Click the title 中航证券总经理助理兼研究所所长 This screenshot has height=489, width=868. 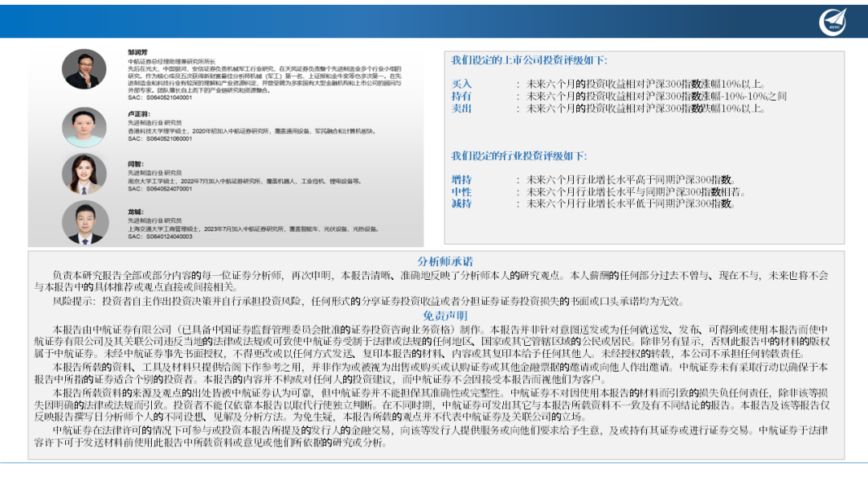pos(172,61)
